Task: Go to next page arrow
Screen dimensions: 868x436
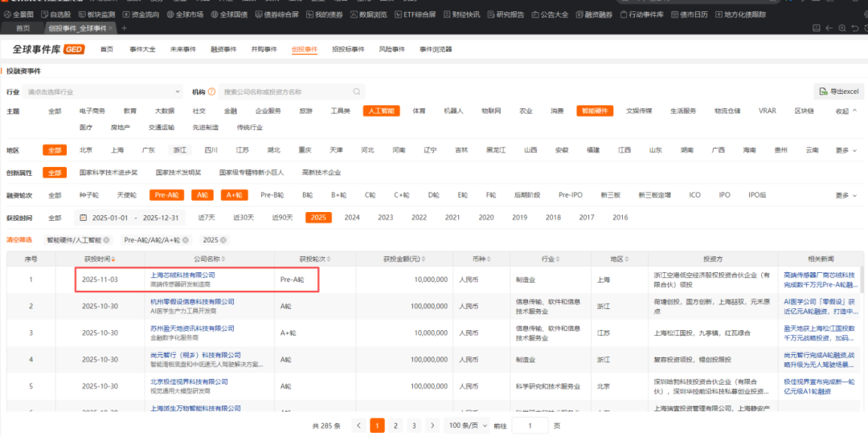Action: pos(432,425)
